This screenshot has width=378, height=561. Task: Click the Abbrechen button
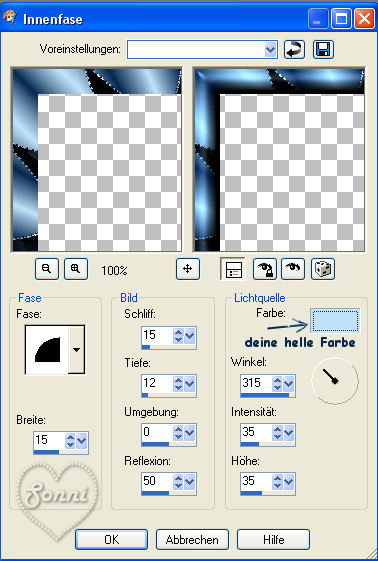[x=192, y=540]
